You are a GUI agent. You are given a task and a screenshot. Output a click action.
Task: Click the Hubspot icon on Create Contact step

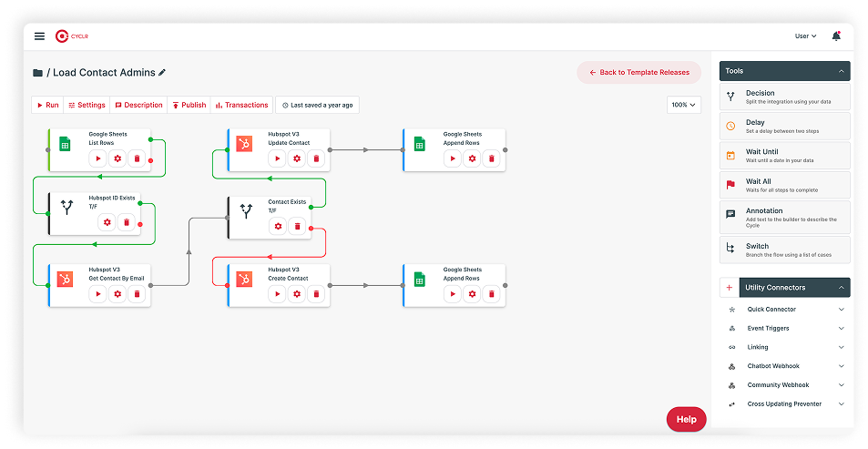244,279
